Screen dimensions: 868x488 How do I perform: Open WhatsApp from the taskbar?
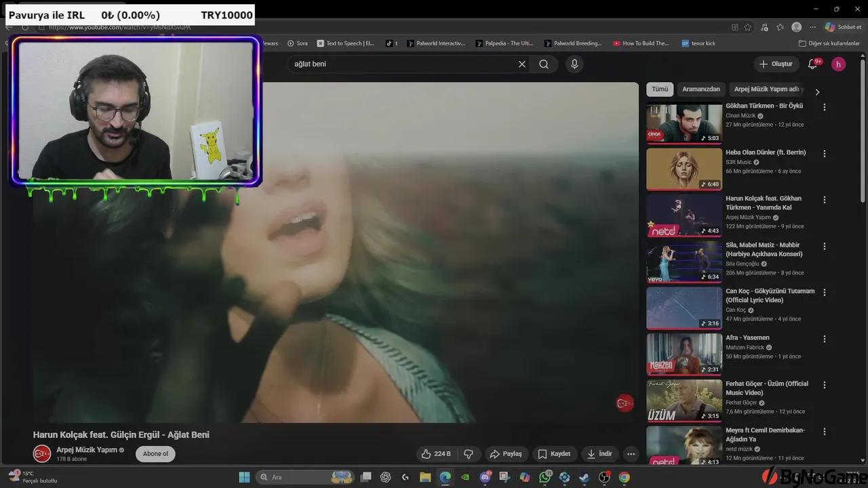point(545,477)
